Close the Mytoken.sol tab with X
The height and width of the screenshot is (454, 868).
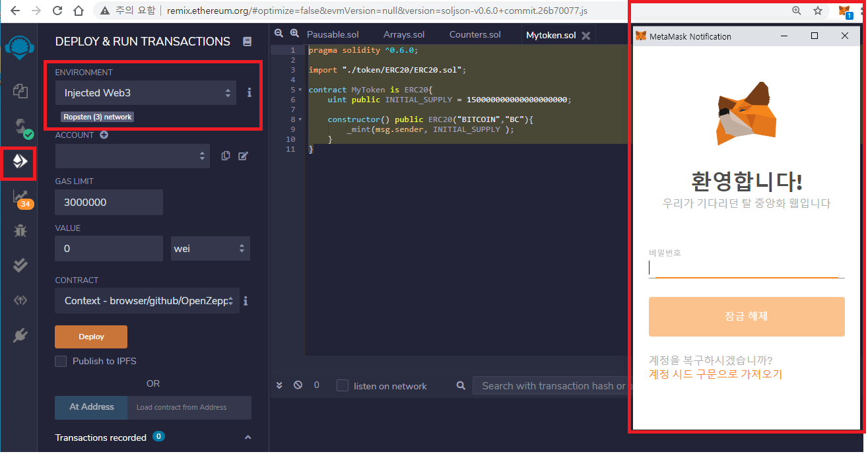[x=585, y=36]
